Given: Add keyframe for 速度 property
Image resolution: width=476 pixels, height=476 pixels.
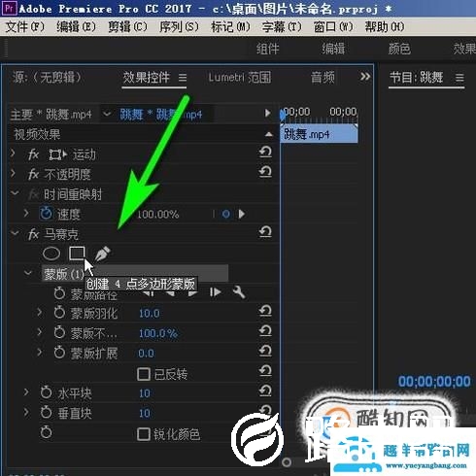Looking at the screenshot, I should point(226,214).
